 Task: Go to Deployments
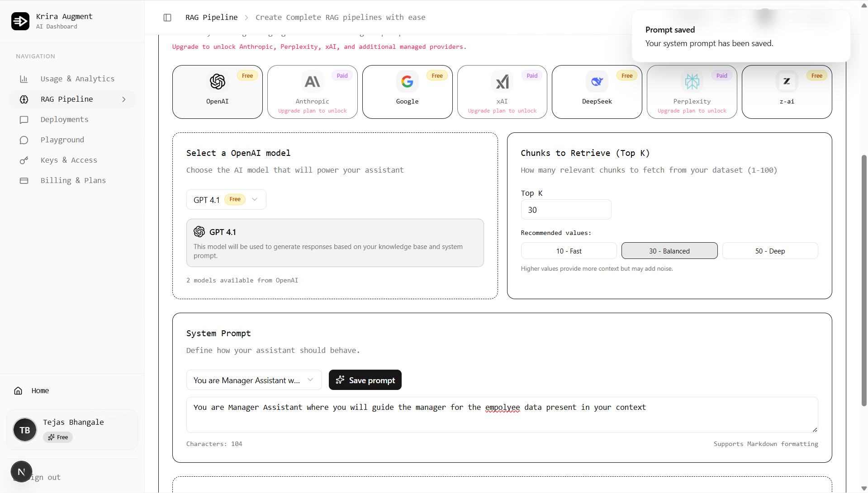(x=72, y=120)
